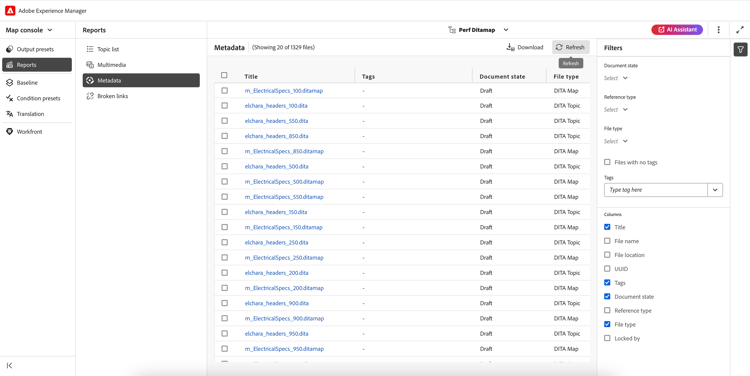The height and width of the screenshot is (376, 750).
Task: Open the filter panel funnel icon
Action: pyautogui.click(x=740, y=49)
